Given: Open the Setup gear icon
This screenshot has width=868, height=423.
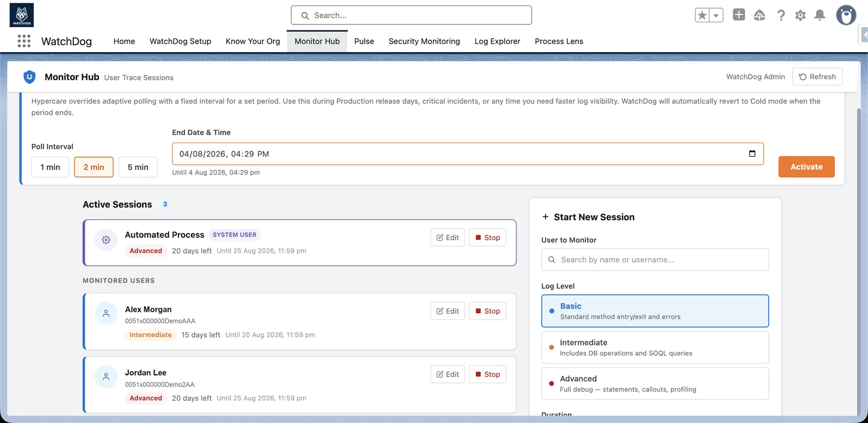Looking at the screenshot, I should point(800,15).
